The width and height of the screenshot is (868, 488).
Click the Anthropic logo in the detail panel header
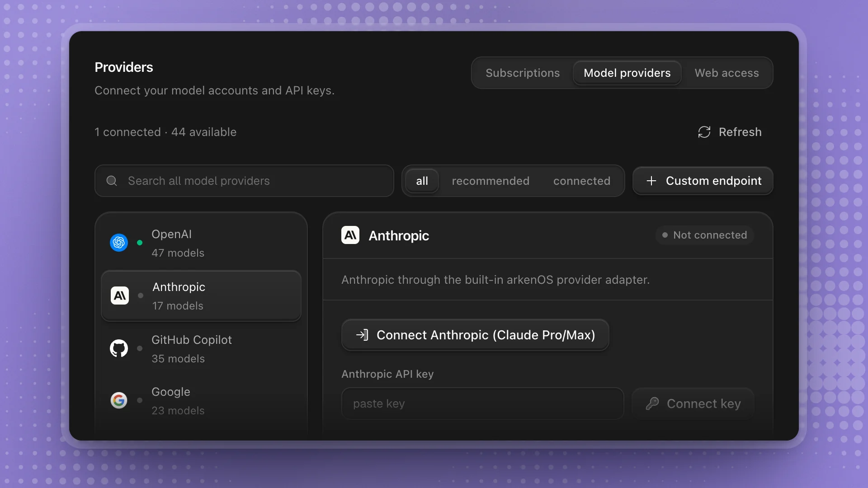click(x=350, y=235)
